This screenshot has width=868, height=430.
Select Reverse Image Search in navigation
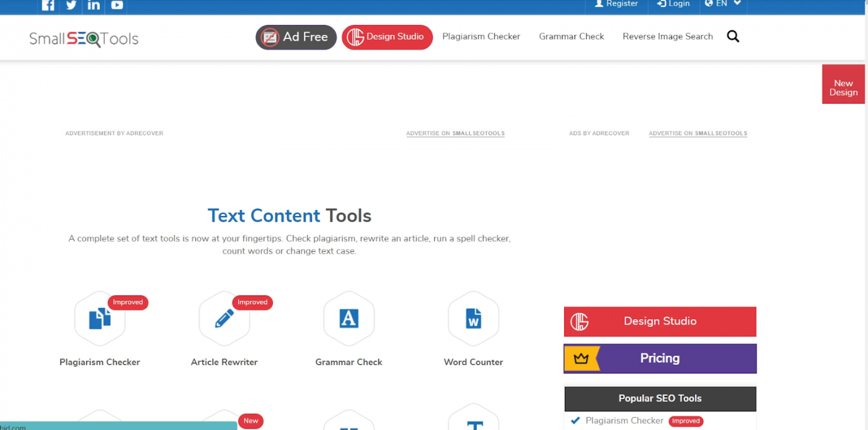click(x=668, y=37)
